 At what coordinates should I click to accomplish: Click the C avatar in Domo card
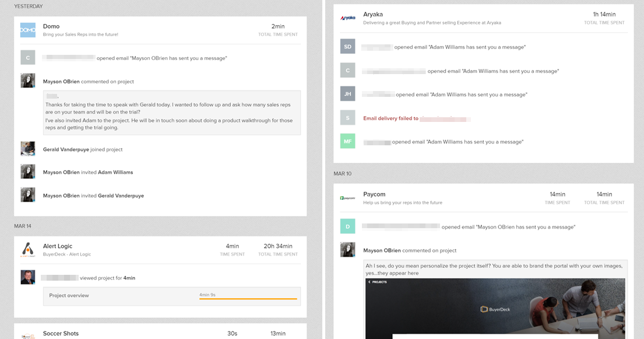coord(28,58)
